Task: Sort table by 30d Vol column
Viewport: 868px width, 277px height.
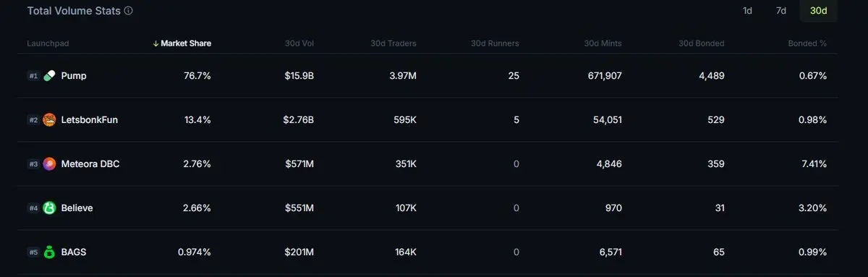Action: [299, 44]
